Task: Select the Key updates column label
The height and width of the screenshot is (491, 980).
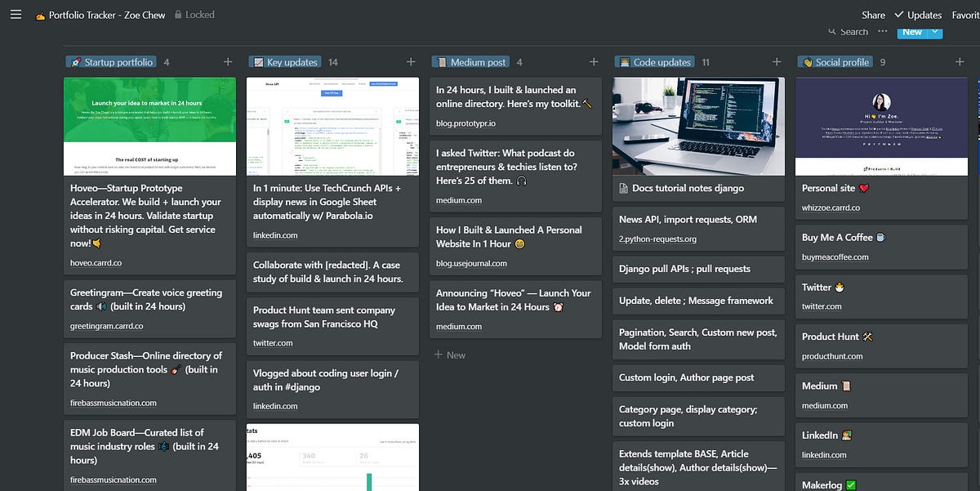Action: point(285,62)
